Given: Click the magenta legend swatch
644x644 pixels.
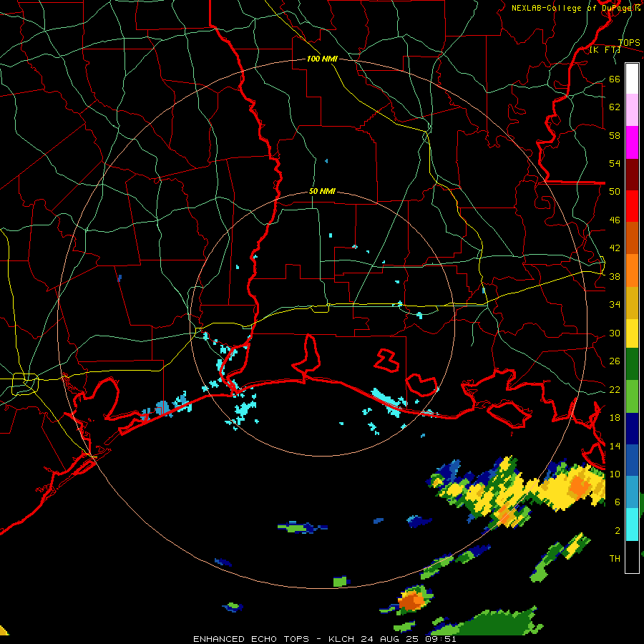Looking at the screenshot, I should [x=632, y=142].
